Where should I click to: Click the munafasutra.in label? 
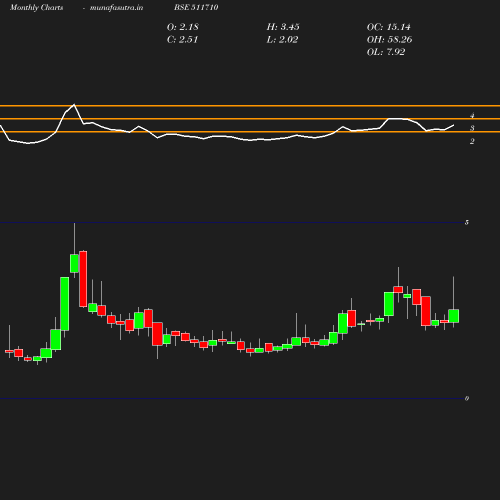click(116, 7)
